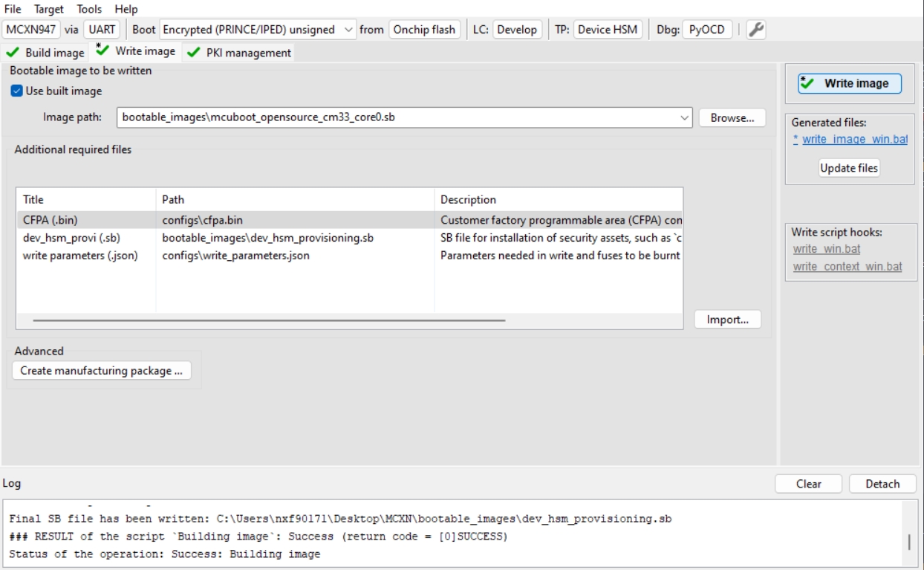This screenshot has height=570, width=924.
Task: Click the Log vertical scrollbar
Action: 909,541
